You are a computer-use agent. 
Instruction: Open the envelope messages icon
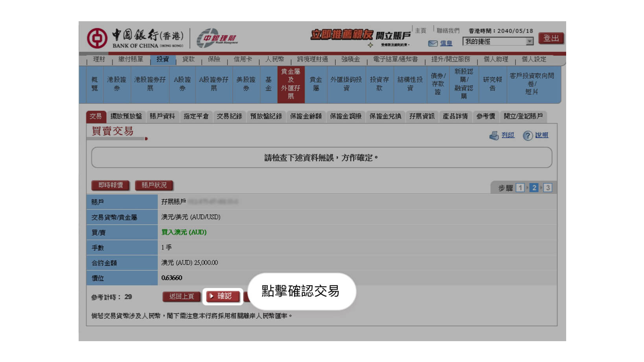[x=433, y=43]
